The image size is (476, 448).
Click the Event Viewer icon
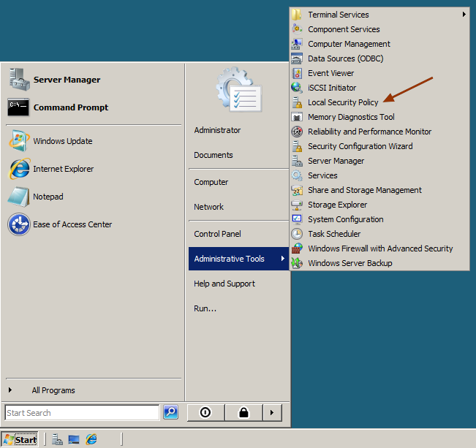click(297, 73)
